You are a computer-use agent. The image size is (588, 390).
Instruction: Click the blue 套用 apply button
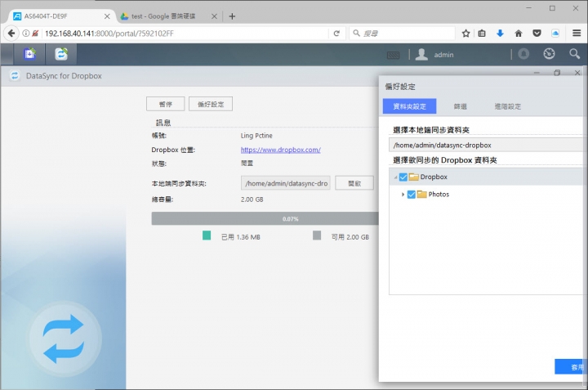click(571, 367)
